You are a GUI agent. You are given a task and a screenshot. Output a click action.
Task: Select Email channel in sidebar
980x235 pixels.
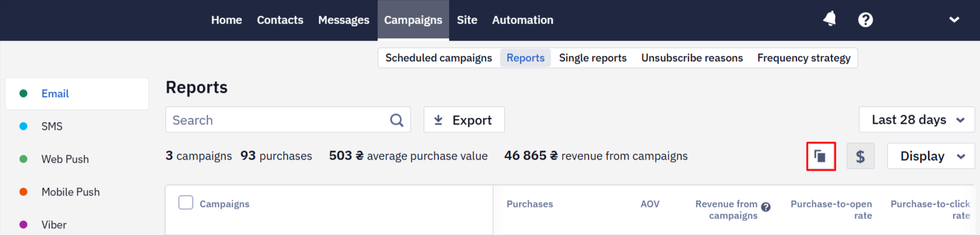pos(77,94)
